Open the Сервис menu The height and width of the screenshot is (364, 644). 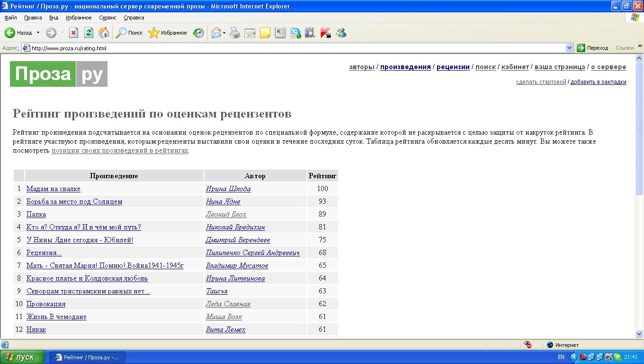pos(108,18)
